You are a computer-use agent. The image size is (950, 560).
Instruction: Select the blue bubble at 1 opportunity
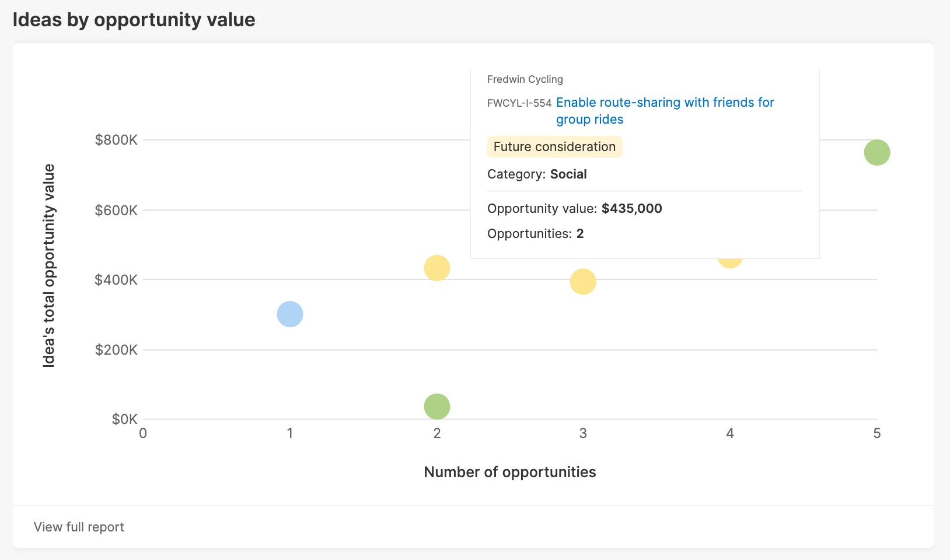290,314
